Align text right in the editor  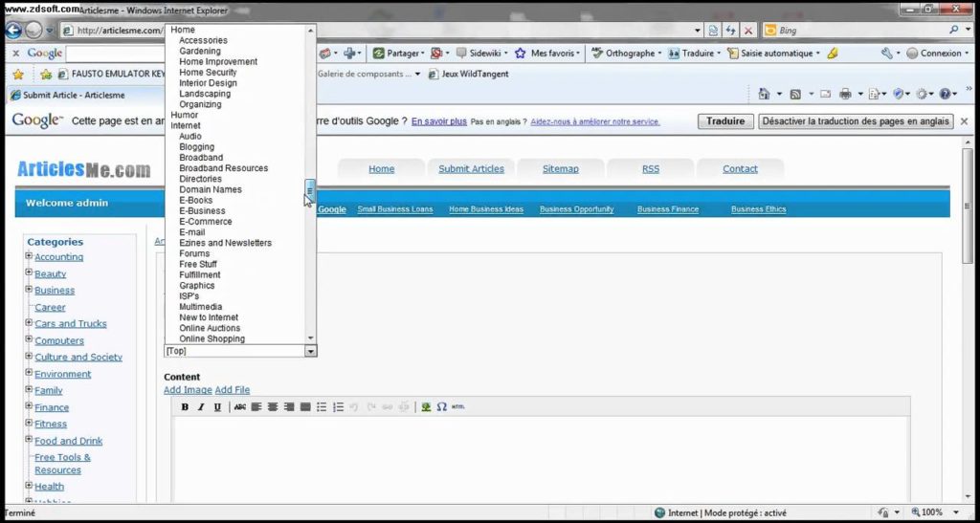tap(289, 407)
